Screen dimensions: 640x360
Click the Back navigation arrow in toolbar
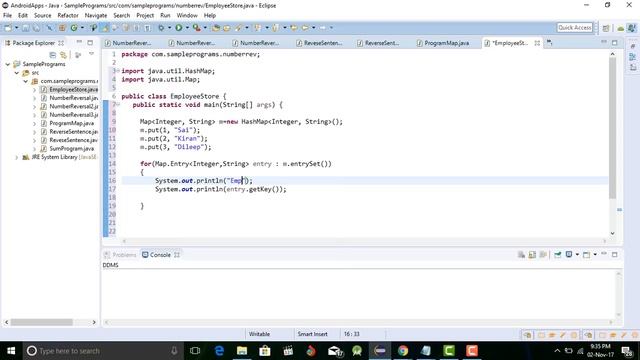click(x=305, y=28)
